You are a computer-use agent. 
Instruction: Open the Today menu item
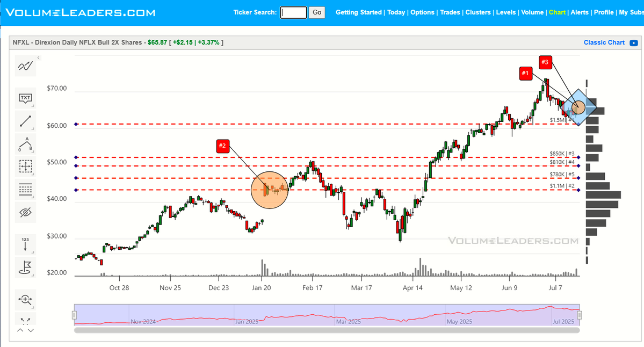(396, 12)
